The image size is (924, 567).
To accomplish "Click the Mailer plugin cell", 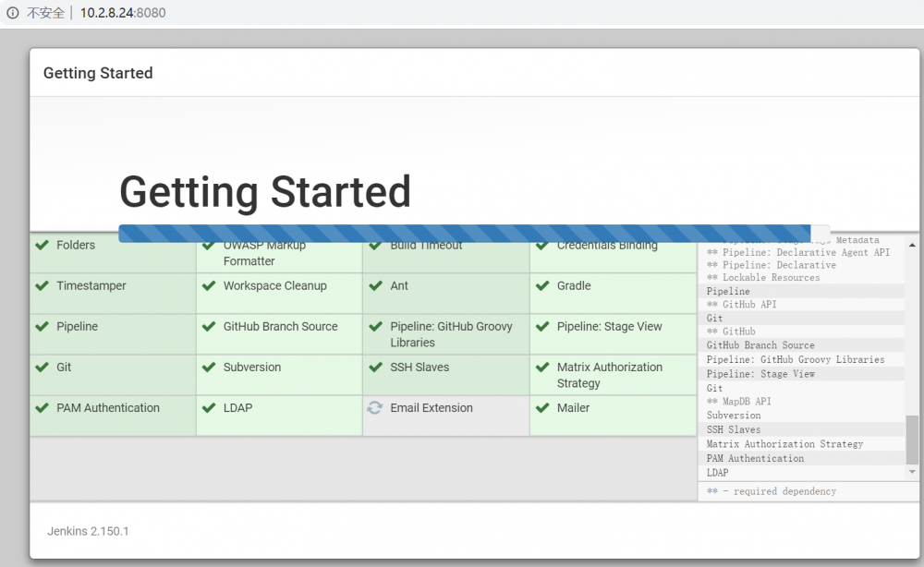I will 613,416.
